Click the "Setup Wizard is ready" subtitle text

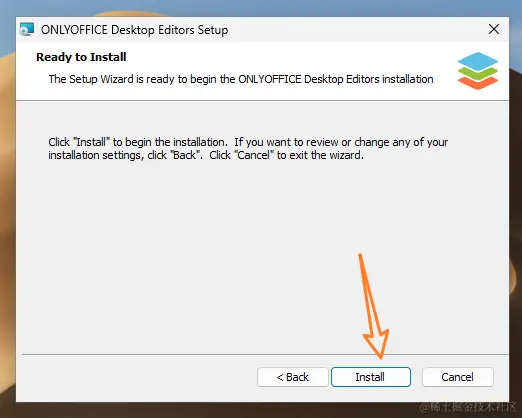pyautogui.click(x=241, y=79)
